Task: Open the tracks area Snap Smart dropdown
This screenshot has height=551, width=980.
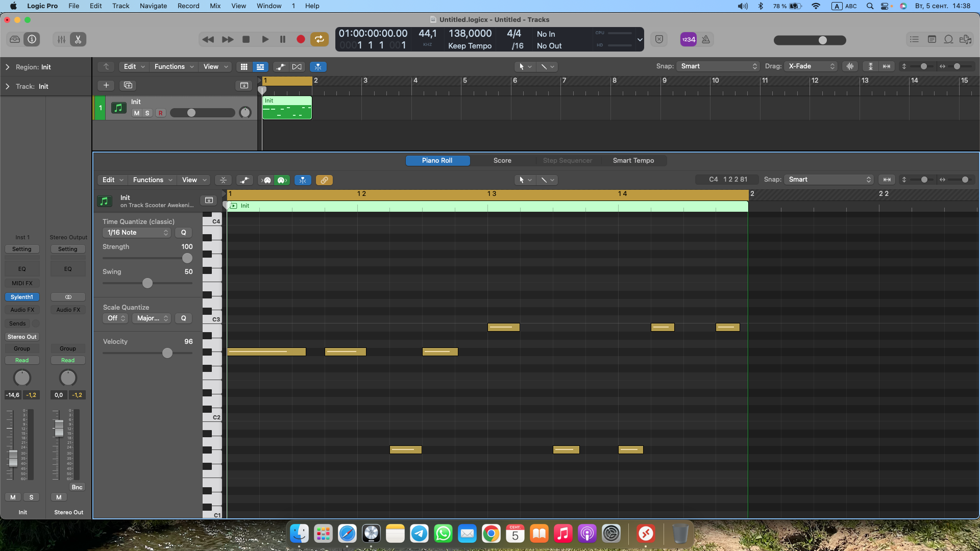Action: coord(718,66)
